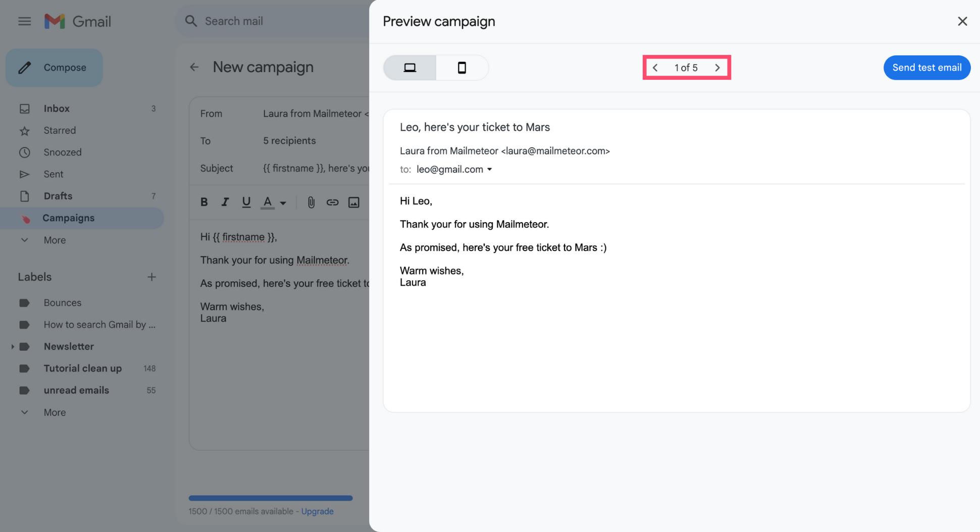
Task: Click the Starred star icon
Action: tap(24, 131)
